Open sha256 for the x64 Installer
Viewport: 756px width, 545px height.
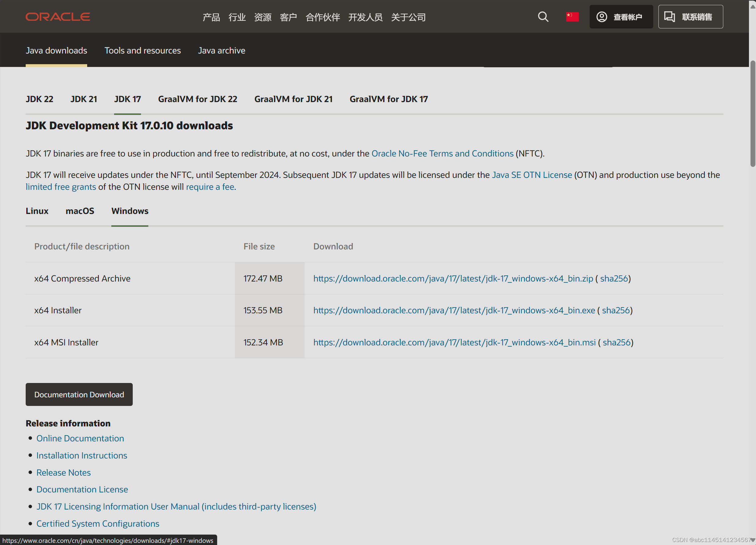click(x=616, y=310)
